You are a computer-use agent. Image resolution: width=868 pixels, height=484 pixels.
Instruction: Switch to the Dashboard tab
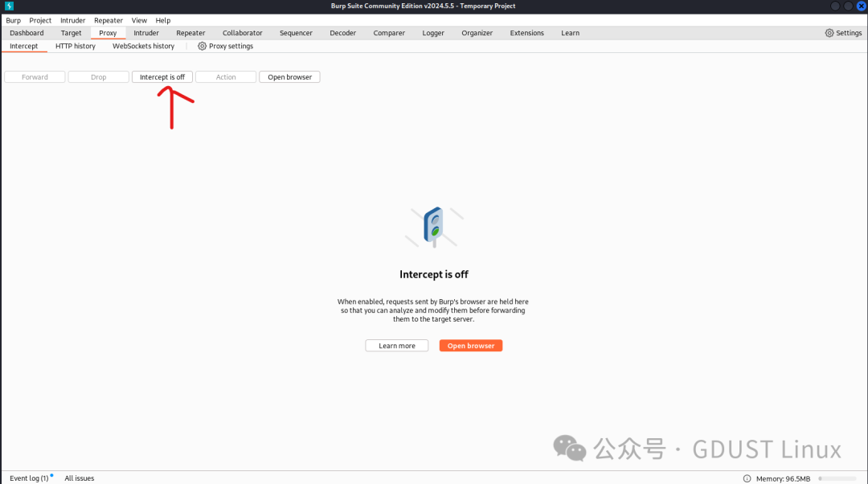27,33
